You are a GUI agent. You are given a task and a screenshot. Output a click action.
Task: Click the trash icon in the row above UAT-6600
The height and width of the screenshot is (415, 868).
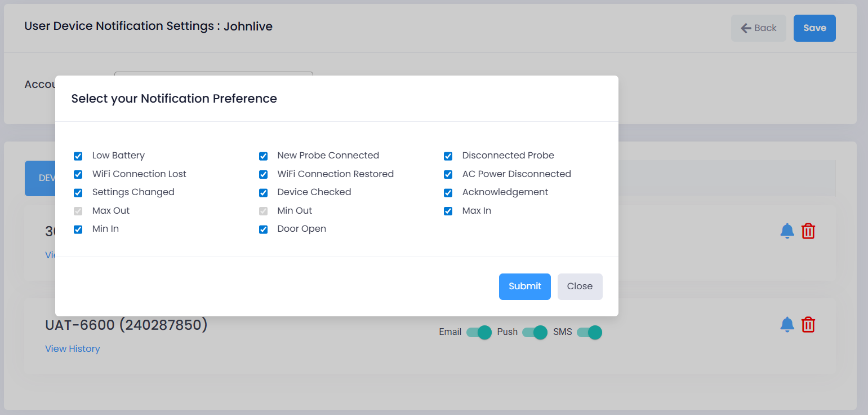(808, 231)
